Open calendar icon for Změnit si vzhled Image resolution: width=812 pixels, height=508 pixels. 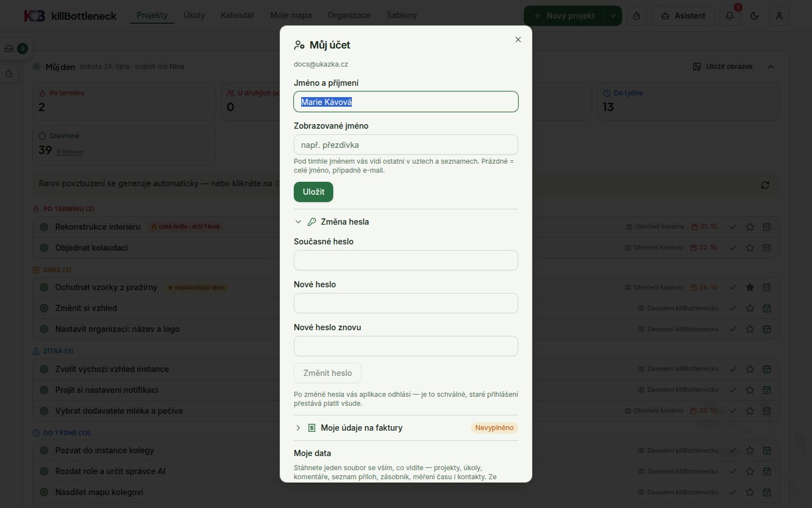[x=767, y=308]
